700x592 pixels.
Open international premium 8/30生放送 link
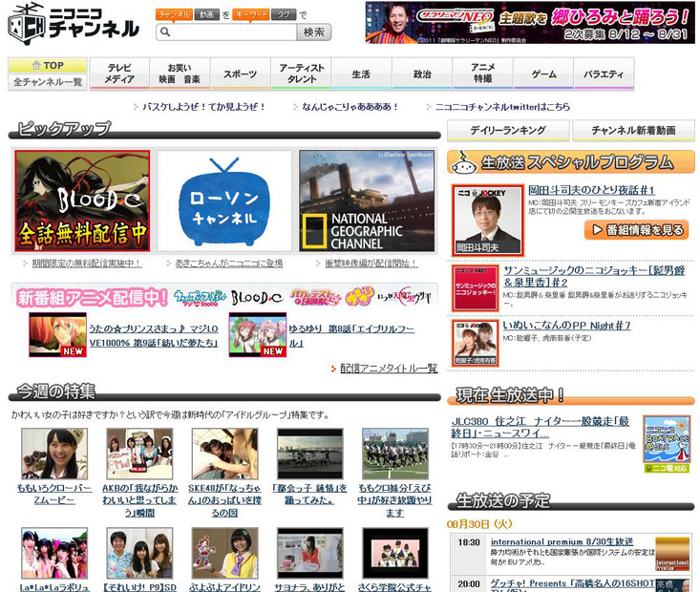[562, 541]
